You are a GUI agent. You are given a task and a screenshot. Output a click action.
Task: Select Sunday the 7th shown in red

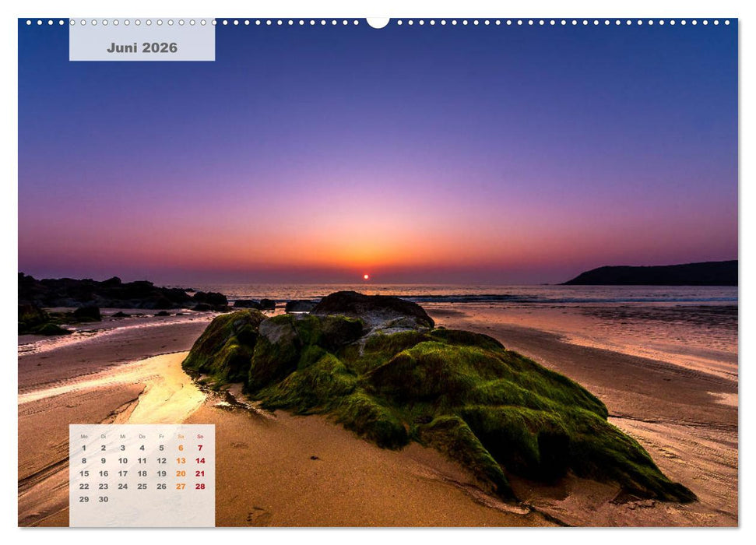click(x=199, y=448)
